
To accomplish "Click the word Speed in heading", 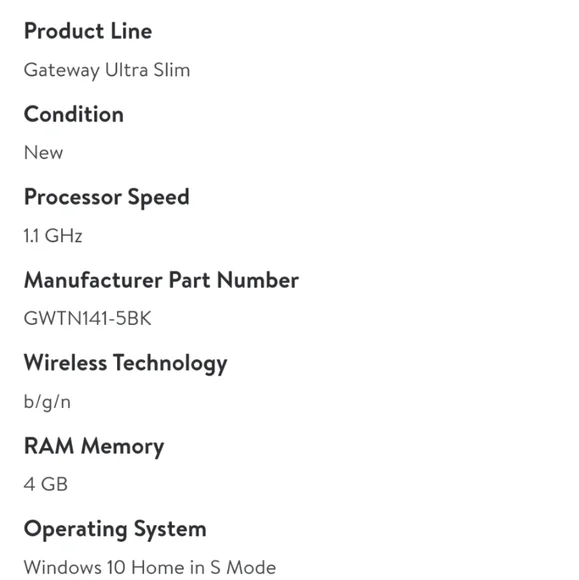I will coord(158,198).
